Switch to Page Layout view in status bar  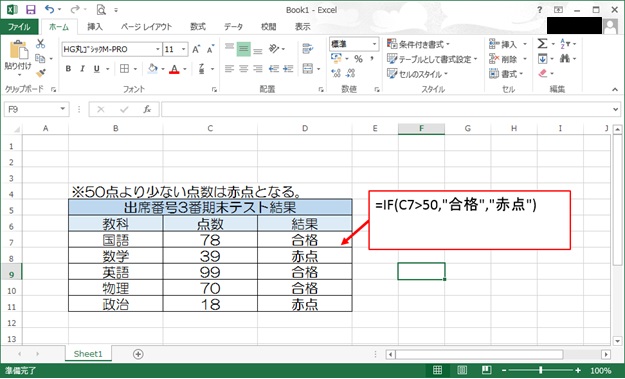click(x=462, y=370)
